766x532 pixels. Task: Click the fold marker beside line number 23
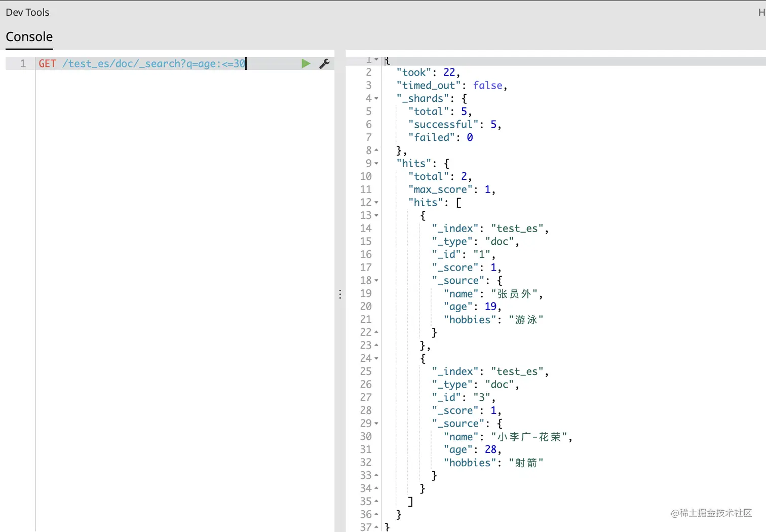pyautogui.click(x=376, y=345)
